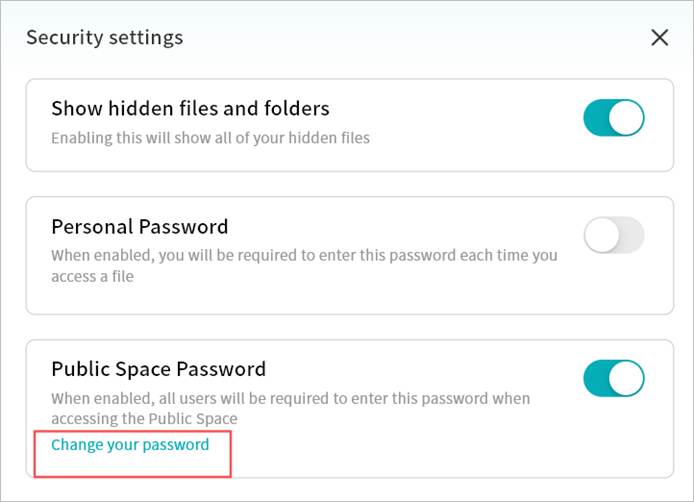The height and width of the screenshot is (502, 694).
Task: Close the Security settings dialog
Action: point(659,38)
